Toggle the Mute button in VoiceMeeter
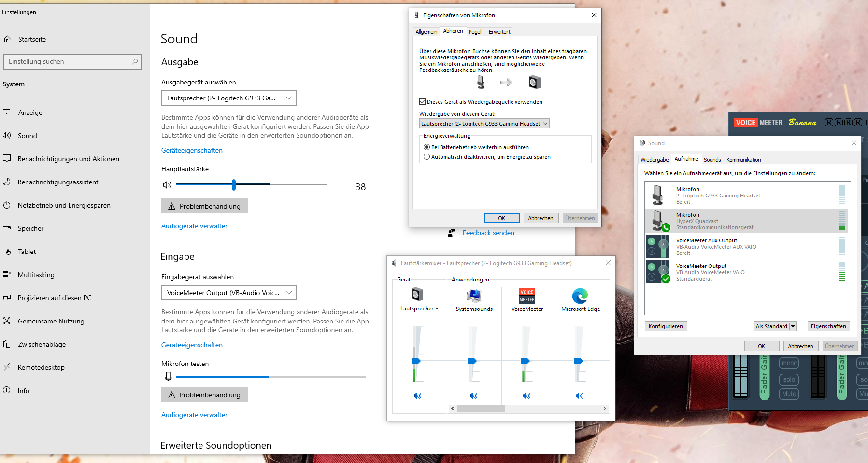Screen dimensions: 868x463 click(x=789, y=394)
